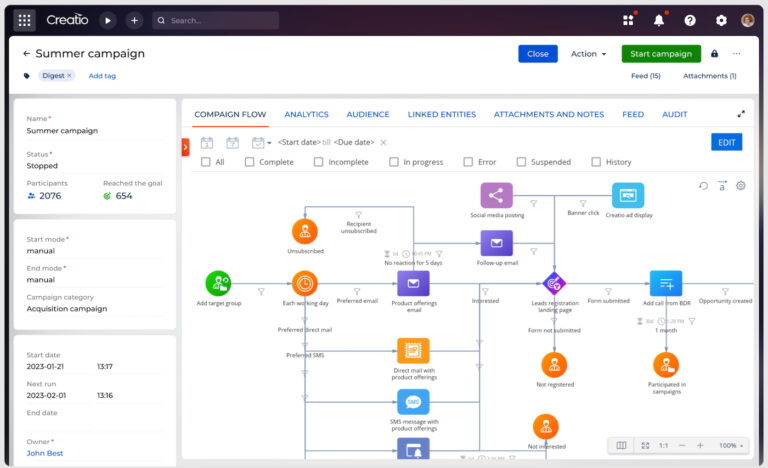The width and height of the screenshot is (768, 468).
Task: Clear the Start date till Due date filter
Action: [x=384, y=142]
